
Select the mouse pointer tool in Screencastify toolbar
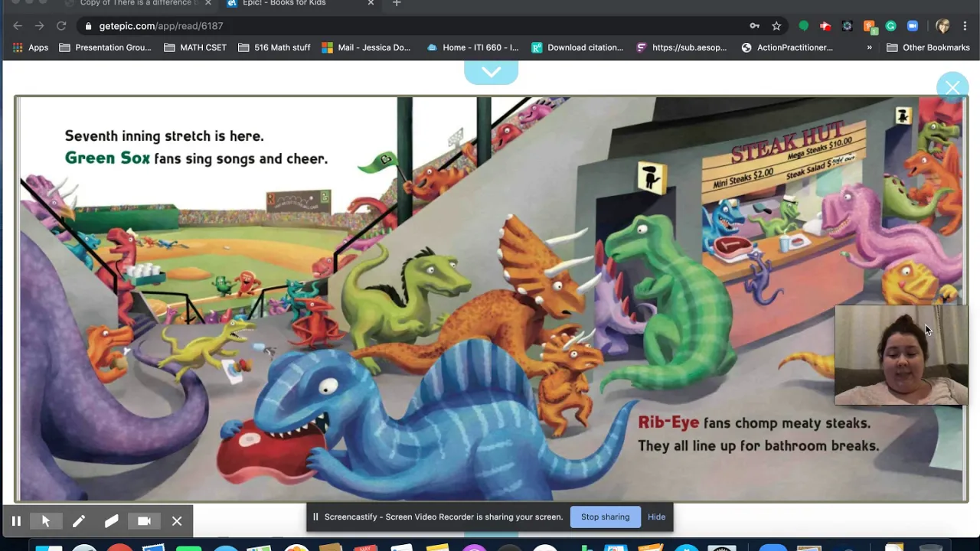point(46,521)
